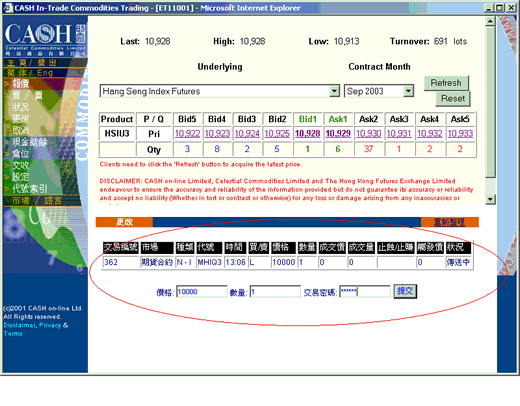This screenshot has height=406, width=520.
Task: Click the order number 362 cell
Action: [120, 262]
